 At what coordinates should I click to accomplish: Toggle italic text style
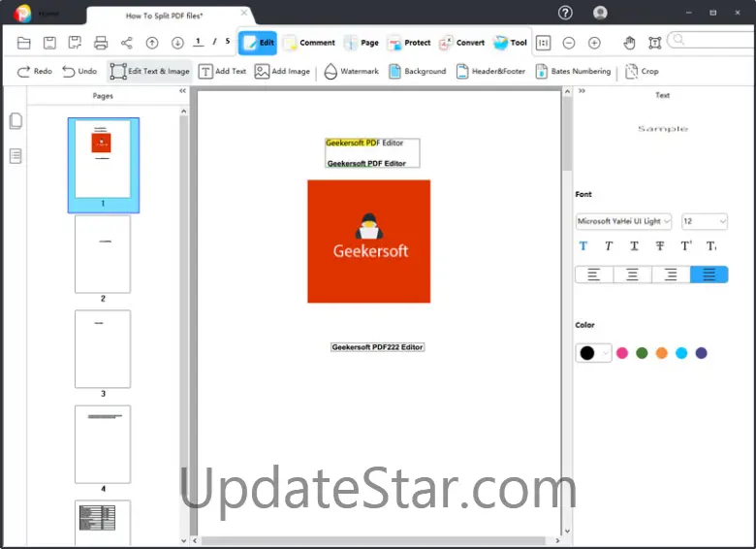pyautogui.click(x=609, y=246)
